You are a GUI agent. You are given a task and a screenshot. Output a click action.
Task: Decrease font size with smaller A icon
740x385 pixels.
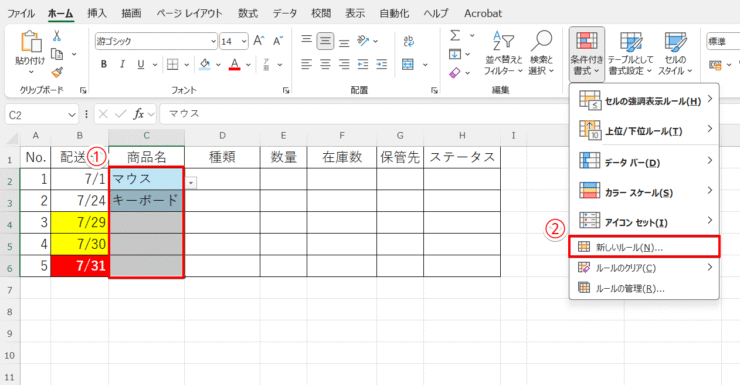tap(278, 41)
